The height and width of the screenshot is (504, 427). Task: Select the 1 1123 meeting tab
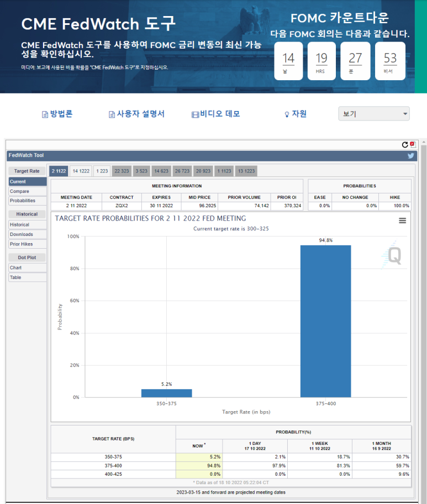pos(224,171)
